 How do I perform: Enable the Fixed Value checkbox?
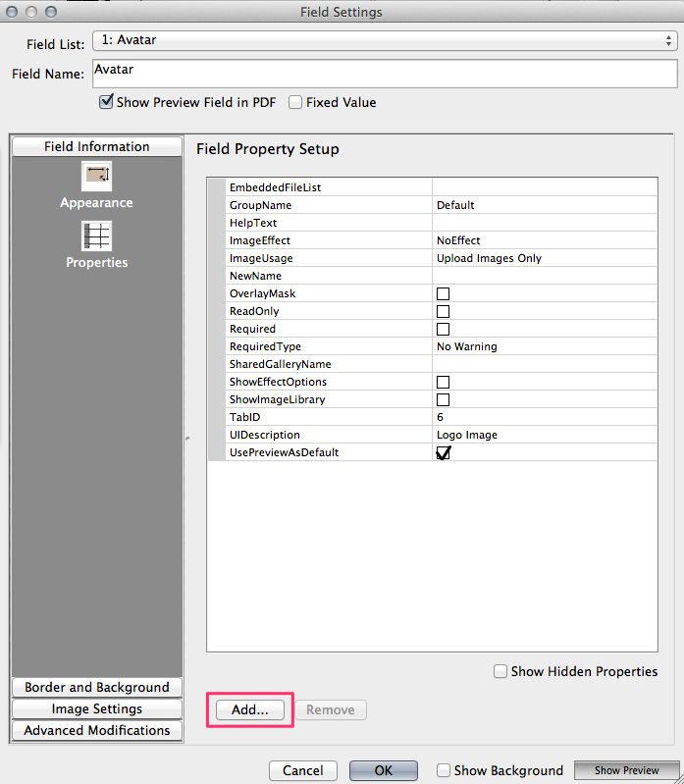click(x=295, y=102)
